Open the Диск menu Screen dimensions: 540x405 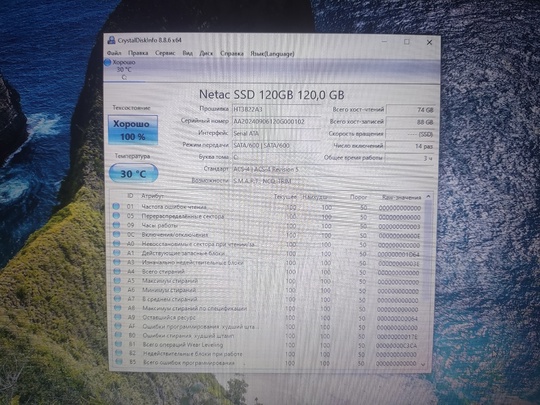[x=206, y=53]
